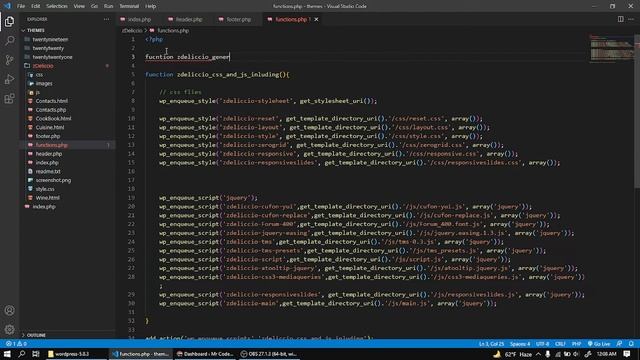This screenshot has height=360, width=640.
Task: Open Windows action center notifications
Action: click(627, 354)
